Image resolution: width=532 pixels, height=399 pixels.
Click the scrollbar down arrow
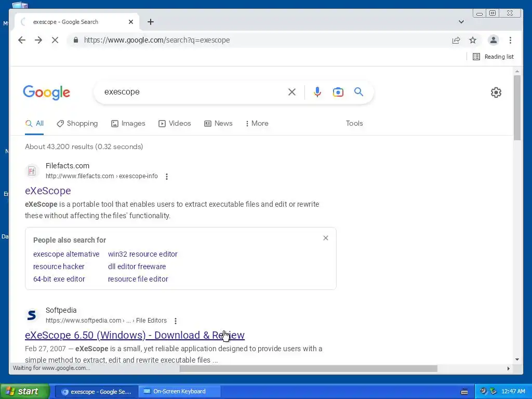coord(517,360)
